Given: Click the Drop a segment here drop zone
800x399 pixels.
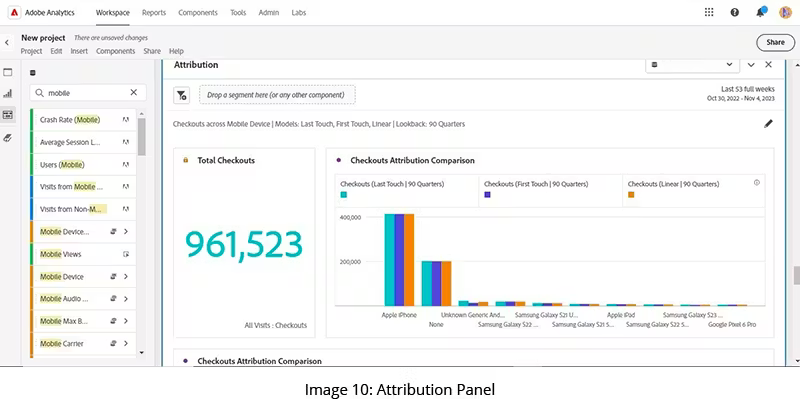Looking at the screenshot, I should [x=277, y=95].
